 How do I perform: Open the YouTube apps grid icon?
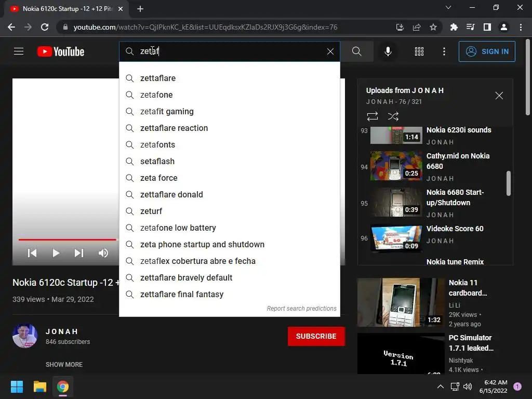(419, 51)
